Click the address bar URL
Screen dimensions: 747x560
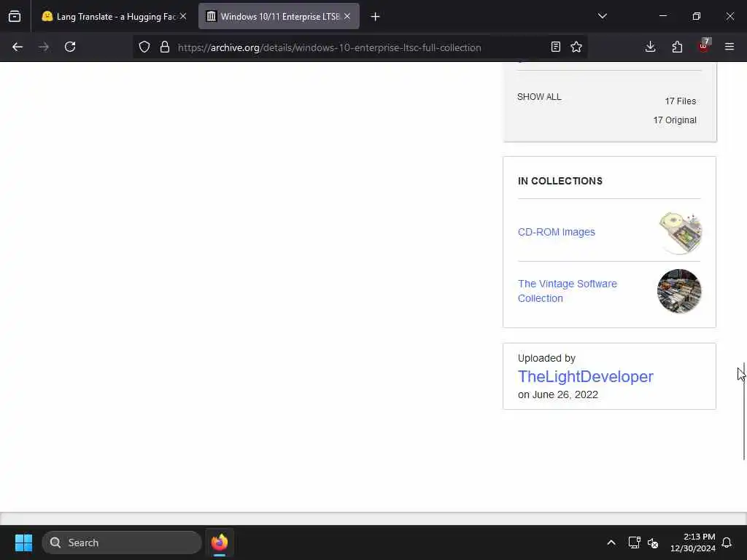coord(329,47)
